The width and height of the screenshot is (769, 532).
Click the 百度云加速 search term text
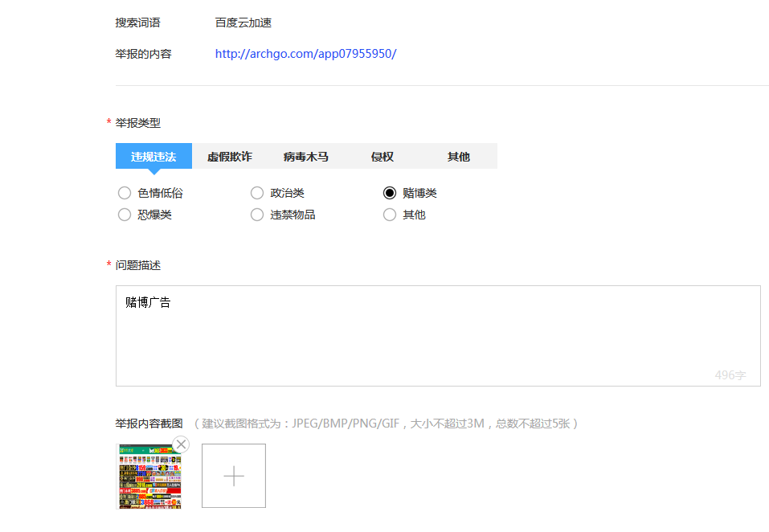point(243,23)
